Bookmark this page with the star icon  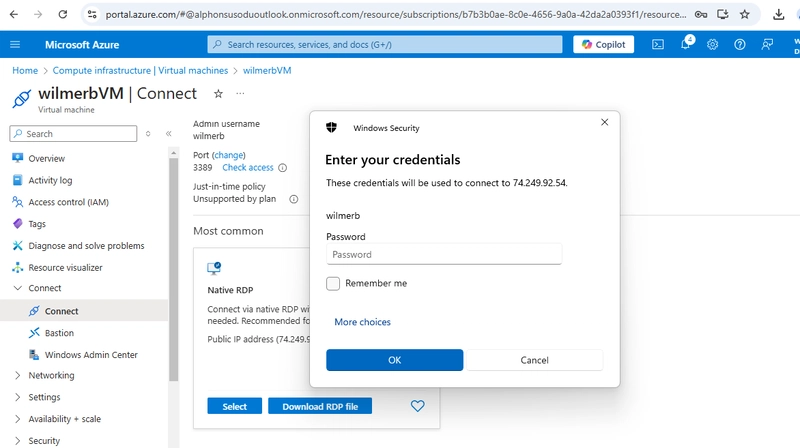click(x=745, y=14)
